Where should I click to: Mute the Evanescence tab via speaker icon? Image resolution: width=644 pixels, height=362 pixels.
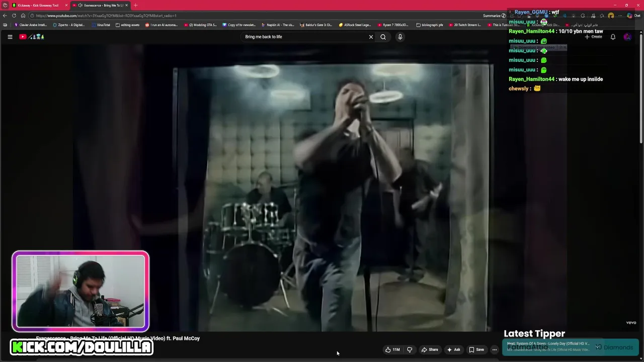point(80,5)
